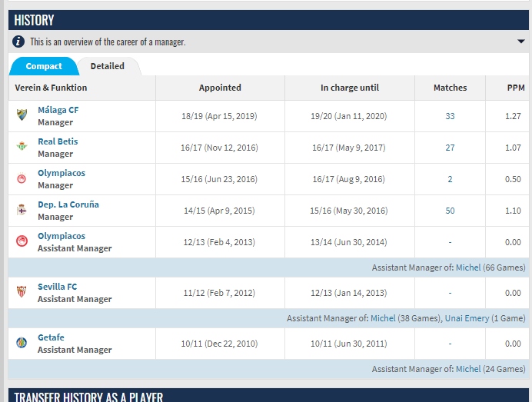Image resolution: width=532 pixels, height=402 pixels.
Task: Click the Getafe club crest icon
Action: point(22,342)
